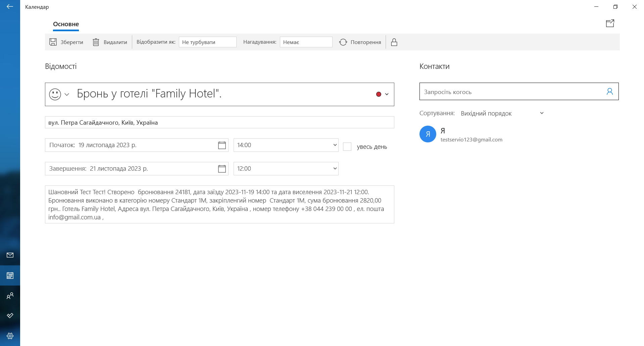Open To Do checkmark in sidebar
Viewport: 644px width, 346px height.
(x=10, y=316)
